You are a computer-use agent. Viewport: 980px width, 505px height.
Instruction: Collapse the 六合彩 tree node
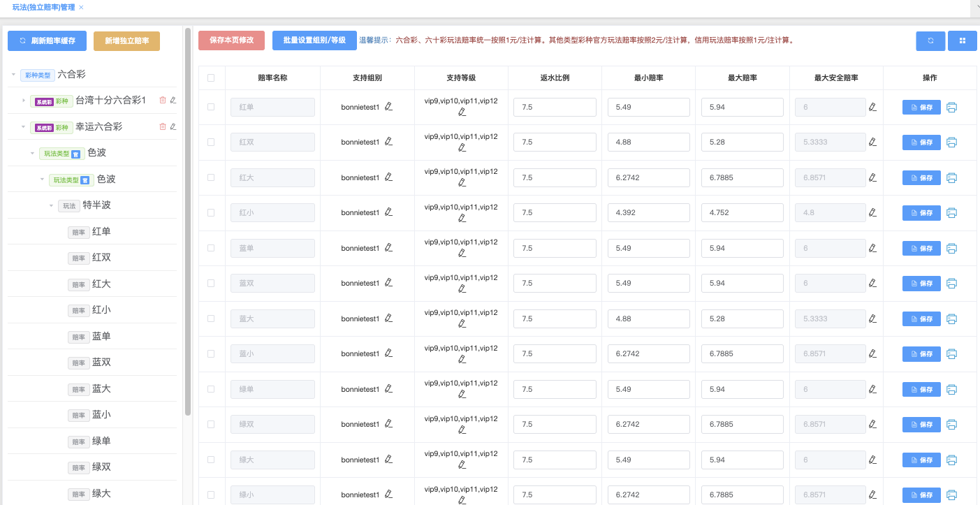coord(13,74)
